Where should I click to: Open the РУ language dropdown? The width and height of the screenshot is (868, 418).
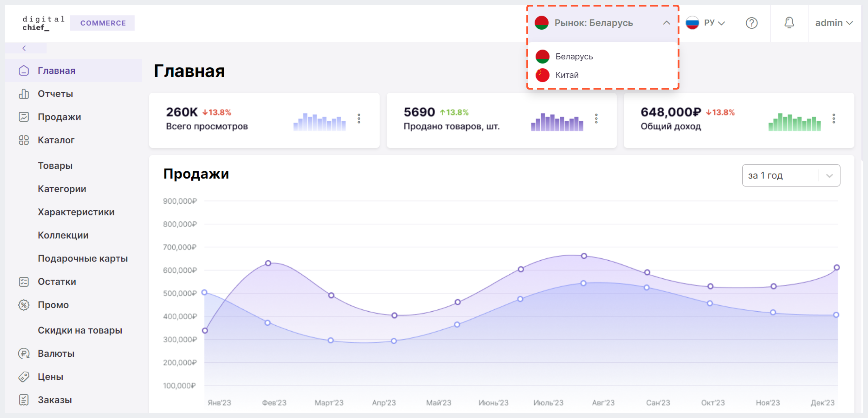pos(715,23)
